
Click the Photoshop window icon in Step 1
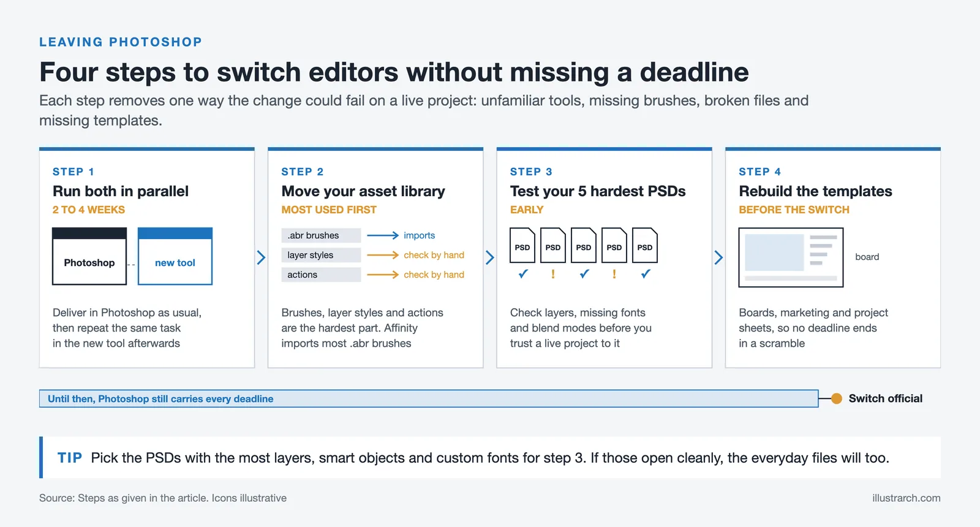click(x=89, y=256)
